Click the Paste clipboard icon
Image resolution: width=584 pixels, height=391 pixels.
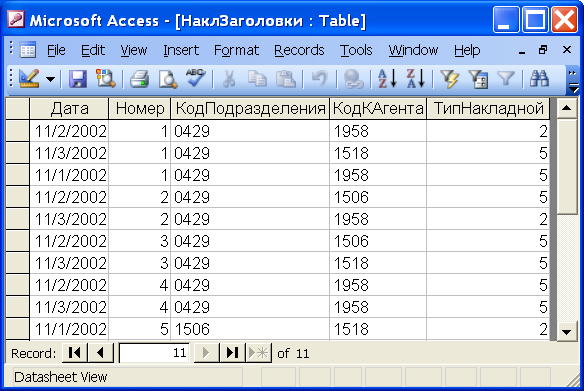point(286,79)
